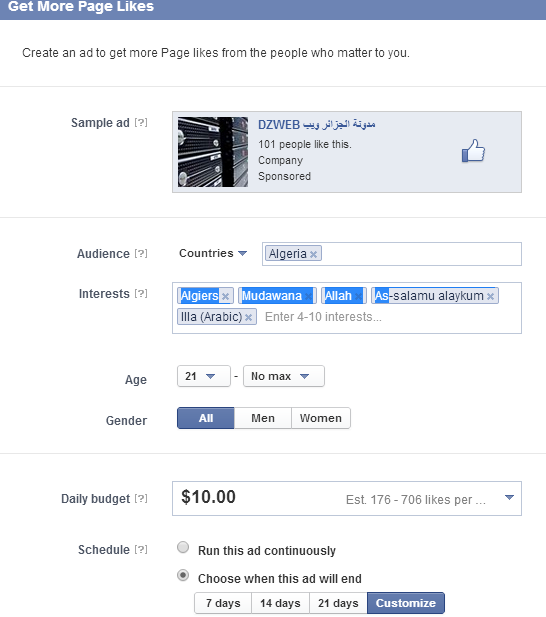Remove the Algiers interest tag
This screenshot has height=617, width=546.
pos(225,296)
